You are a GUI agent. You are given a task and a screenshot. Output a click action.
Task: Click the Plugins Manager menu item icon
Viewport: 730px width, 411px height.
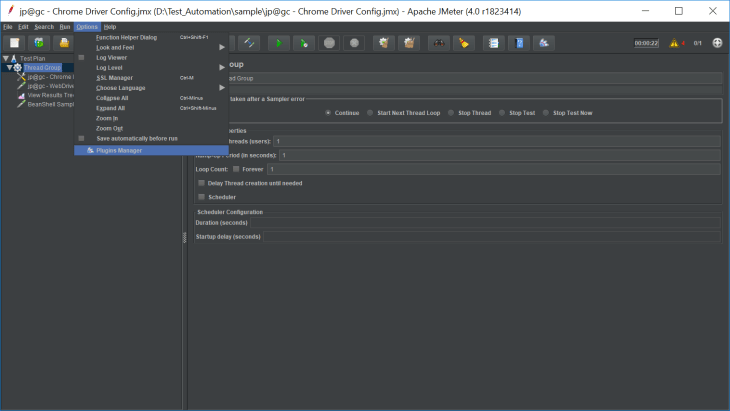[90, 150]
